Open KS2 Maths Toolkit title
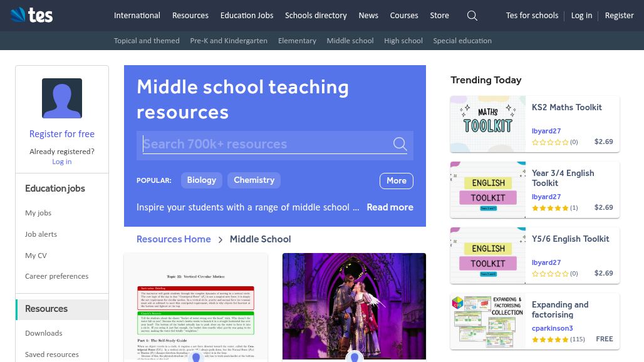The image size is (644, 362). pyautogui.click(x=567, y=108)
